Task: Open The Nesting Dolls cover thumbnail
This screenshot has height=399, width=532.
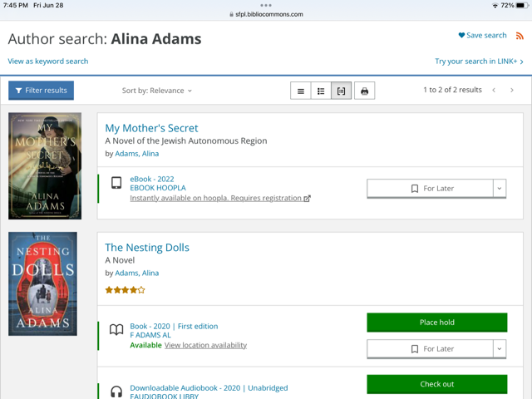Action: 42,283
